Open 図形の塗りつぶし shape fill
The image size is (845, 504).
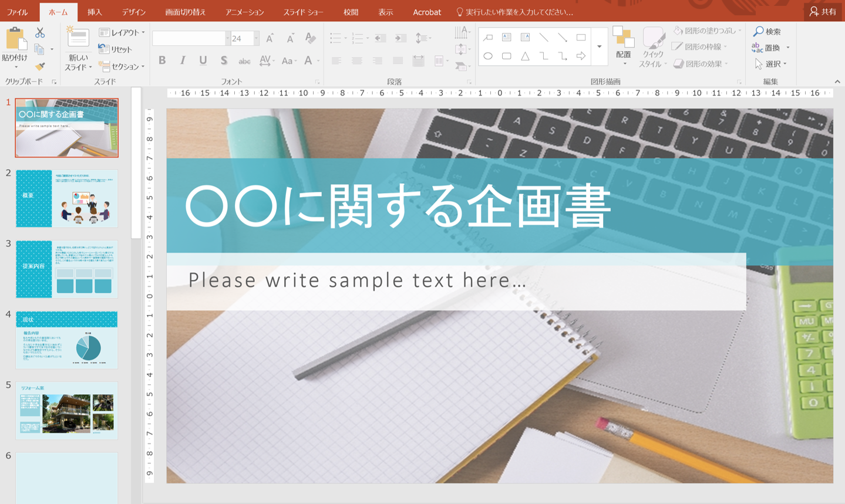click(707, 31)
